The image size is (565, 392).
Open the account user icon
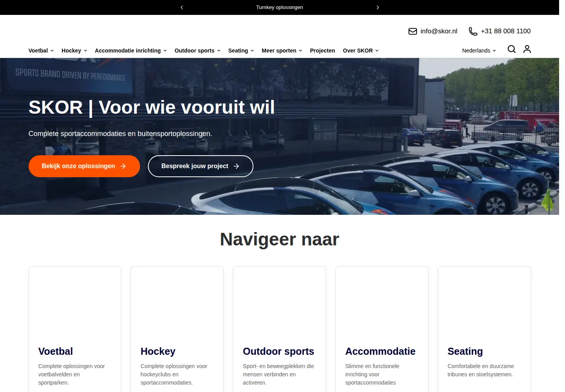pyautogui.click(x=527, y=49)
